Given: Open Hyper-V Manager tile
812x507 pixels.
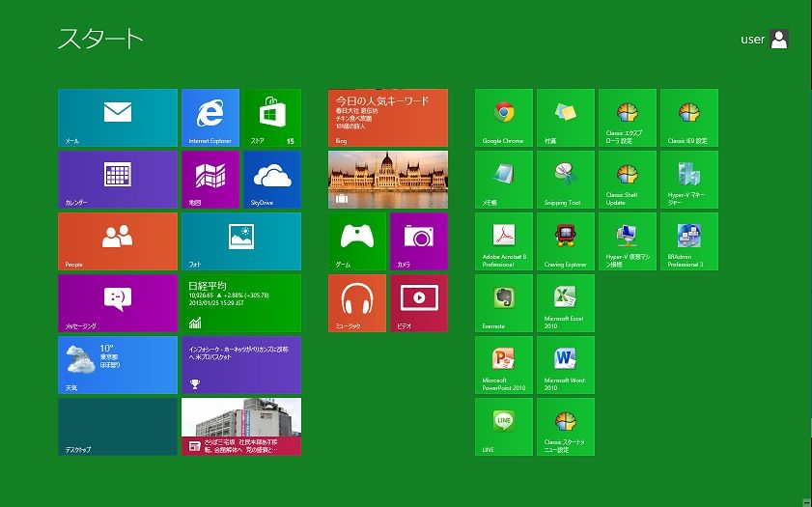Looking at the screenshot, I should (x=689, y=180).
